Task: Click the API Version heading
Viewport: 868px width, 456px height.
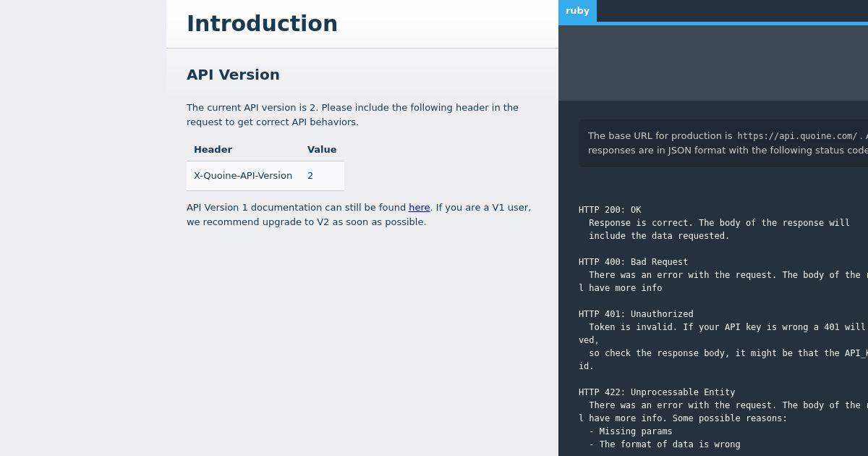Action: pyautogui.click(x=233, y=75)
